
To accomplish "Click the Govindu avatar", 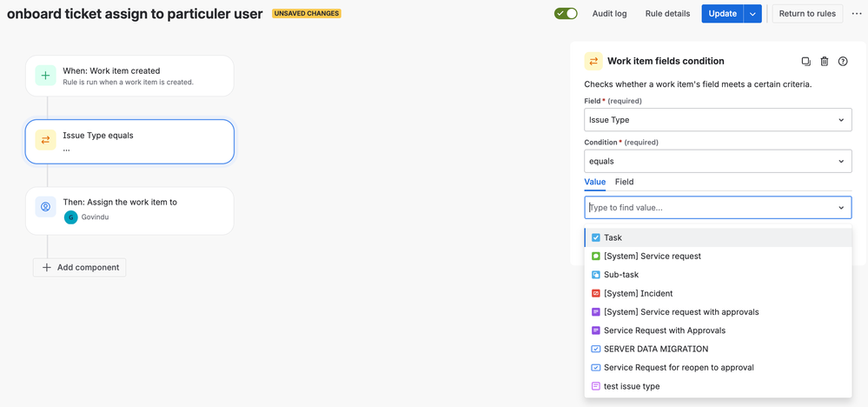I will tap(71, 217).
